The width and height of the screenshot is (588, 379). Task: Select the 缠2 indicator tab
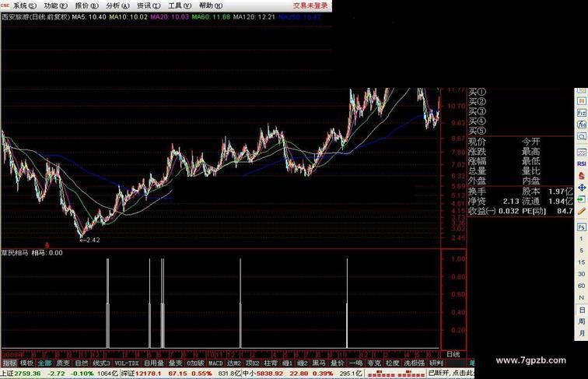pos(303,363)
